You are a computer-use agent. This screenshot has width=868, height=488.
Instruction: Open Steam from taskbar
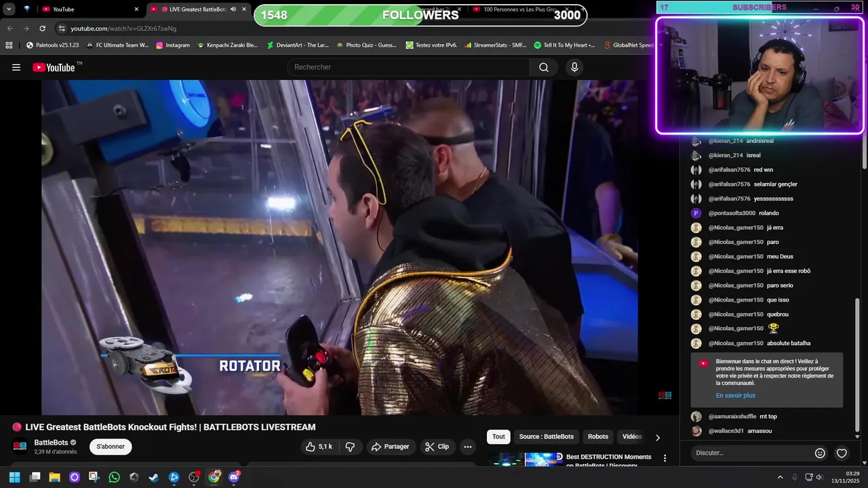154,477
